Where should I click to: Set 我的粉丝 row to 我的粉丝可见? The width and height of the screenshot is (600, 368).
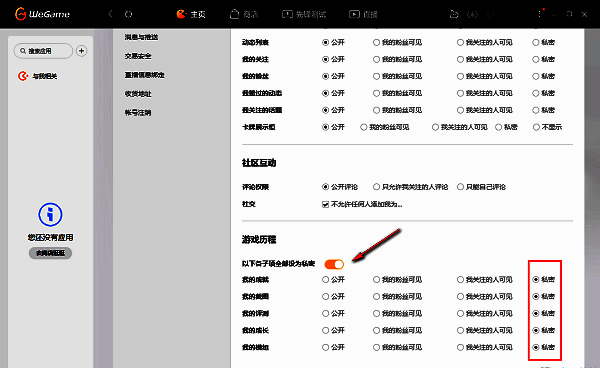coord(377,76)
